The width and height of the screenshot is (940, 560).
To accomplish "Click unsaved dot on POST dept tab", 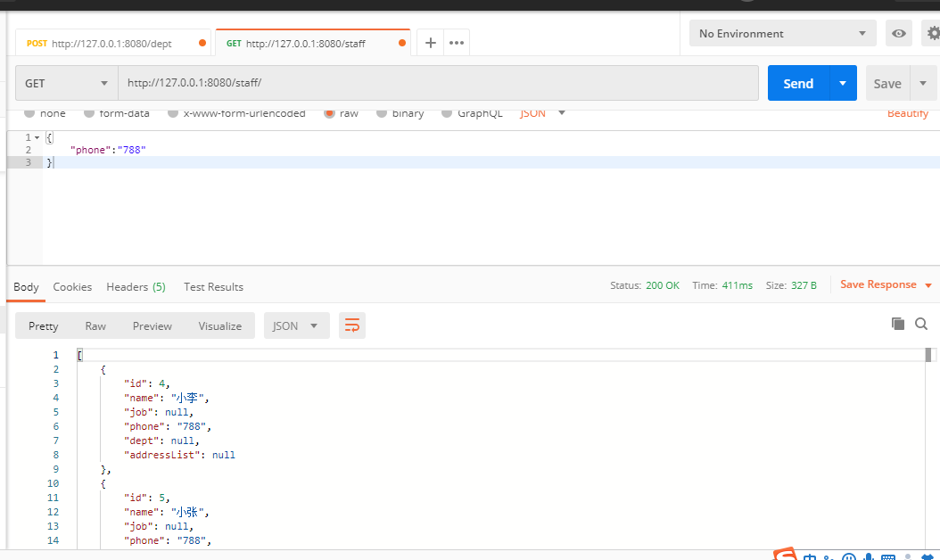I will (202, 43).
